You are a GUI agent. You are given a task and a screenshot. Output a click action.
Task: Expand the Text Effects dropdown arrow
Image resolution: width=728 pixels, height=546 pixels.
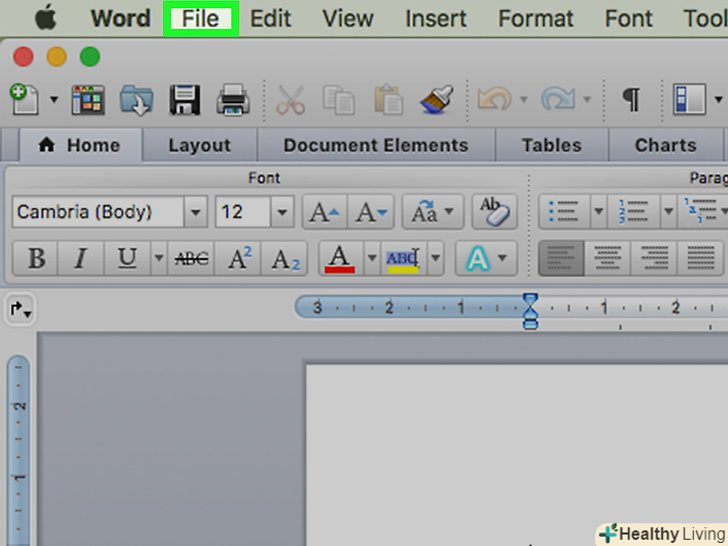click(503, 258)
